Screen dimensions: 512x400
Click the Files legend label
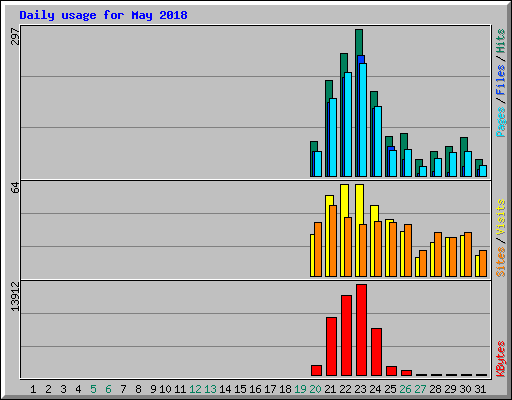point(500,80)
